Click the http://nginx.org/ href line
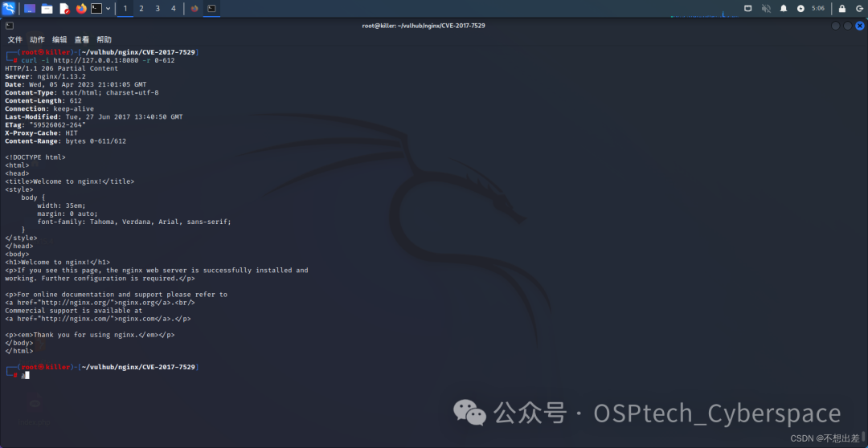Viewport: 868px width, 448px height. (100, 303)
